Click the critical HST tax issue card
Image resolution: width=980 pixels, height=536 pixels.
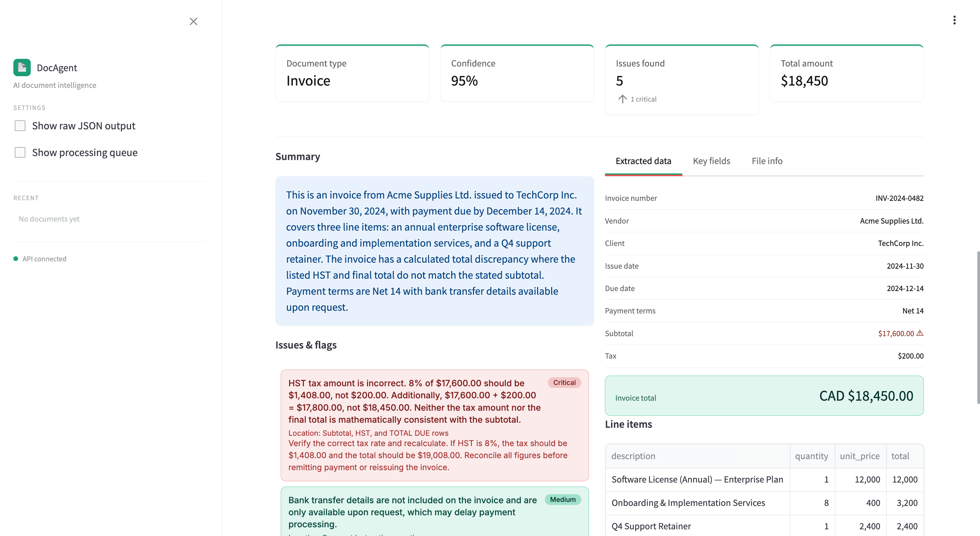[435, 425]
